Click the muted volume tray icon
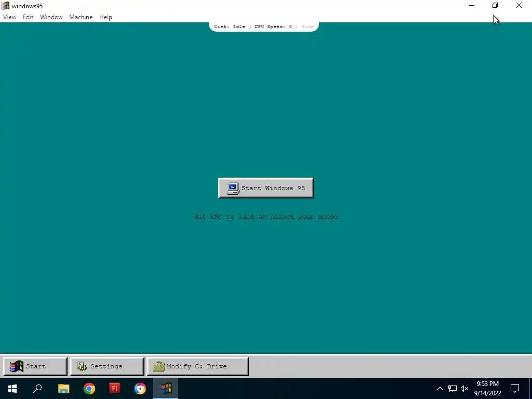Viewport: 532px width, 399px height. 464,389
